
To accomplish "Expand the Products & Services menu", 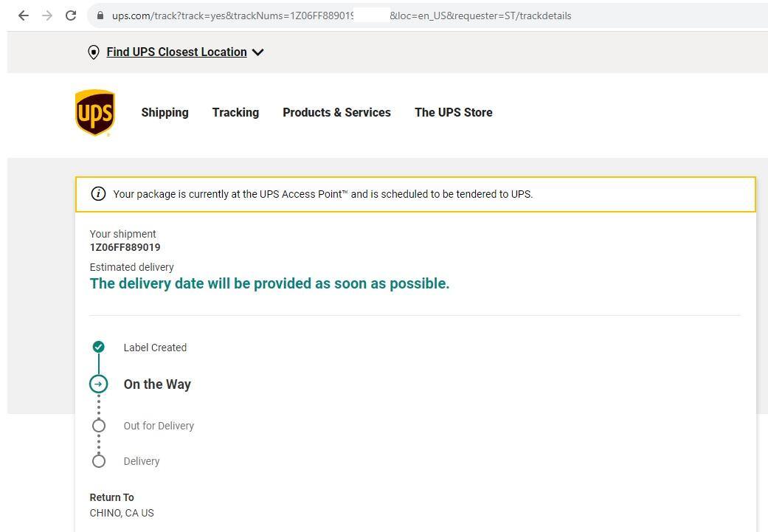I will pyautogui.click(x=336, y=113).
